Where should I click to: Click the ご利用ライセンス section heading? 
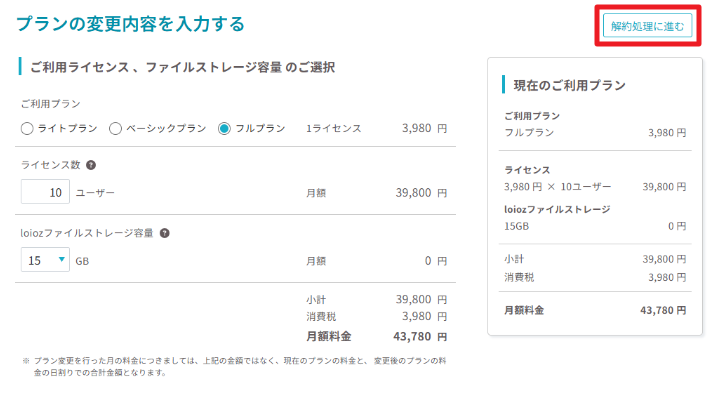(x=182, y=68)
